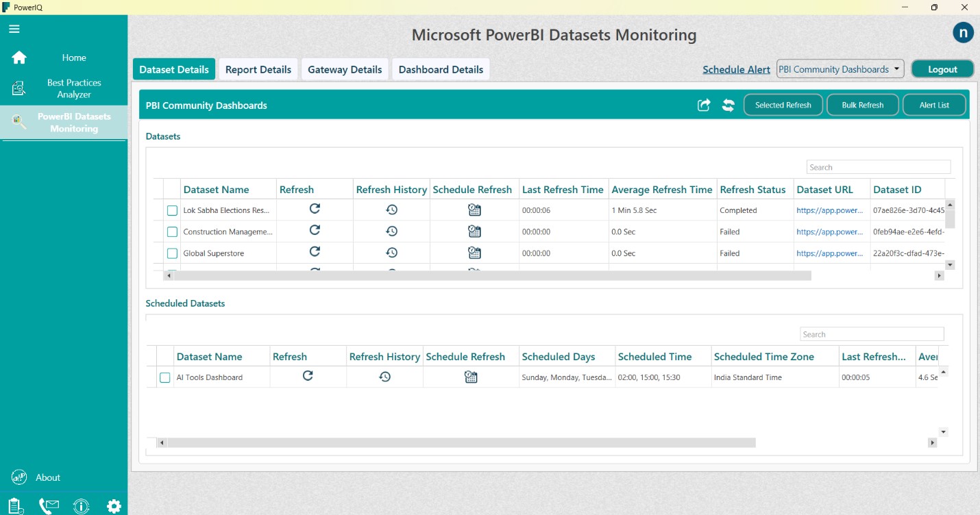Refresh the Construction Management dataset
This screenshot has width=980, height=515.
[x=315, y=230]
